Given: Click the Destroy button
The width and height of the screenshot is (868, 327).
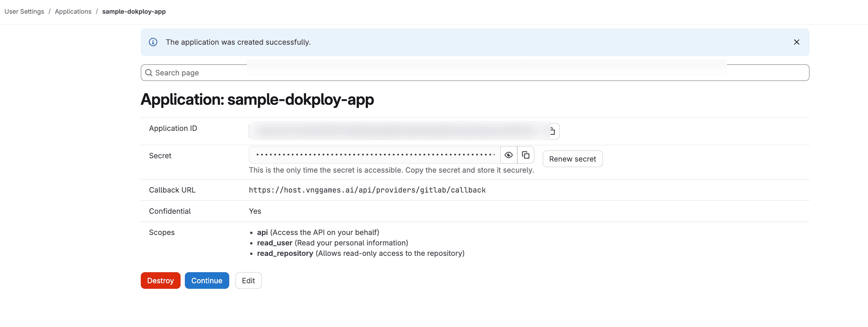Looking at the screenshot, I should pos(160,280).
